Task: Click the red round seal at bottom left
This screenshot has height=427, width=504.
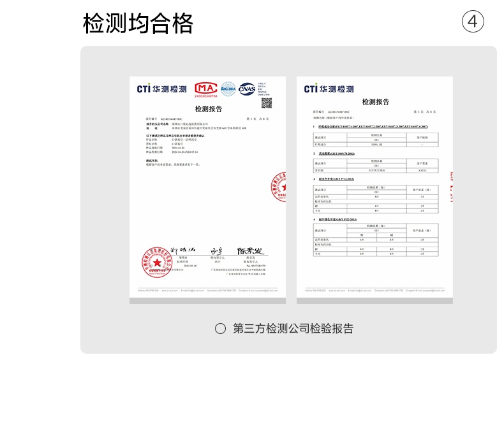Action: tap(157, 262)
